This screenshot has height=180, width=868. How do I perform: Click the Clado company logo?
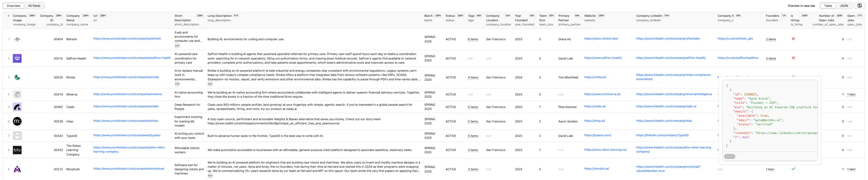(x=17, y=107)
